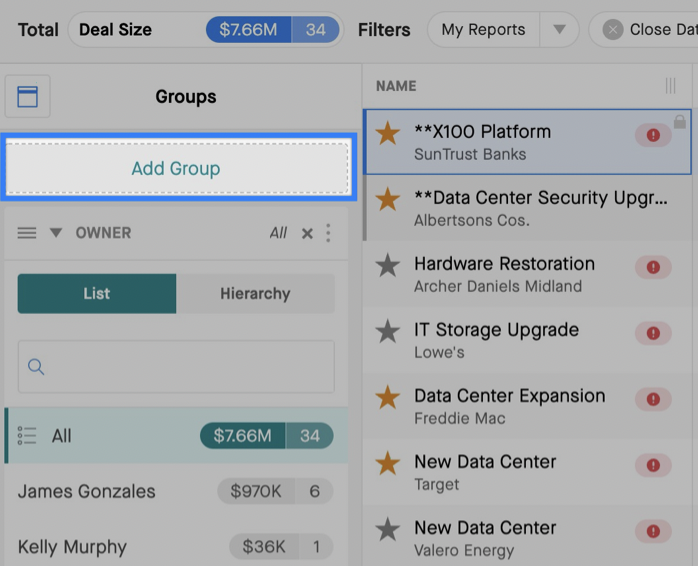Toggle star on X100 Platform deal
Image resolution: width=698 pixels, height=566 pixels.
pyautogui.click(x=388, y=134)
